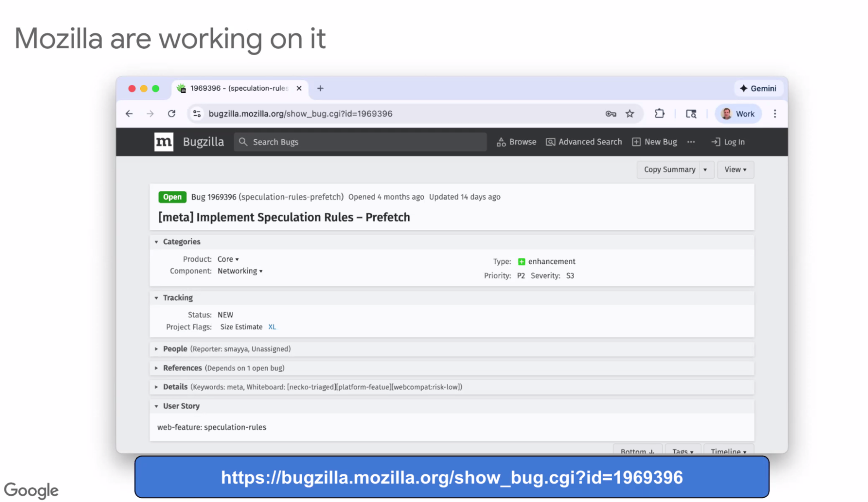Open Chrome's three-dot menu
Image resolution: width=868 pixels, height=502 pixels.
click(775, 114)
